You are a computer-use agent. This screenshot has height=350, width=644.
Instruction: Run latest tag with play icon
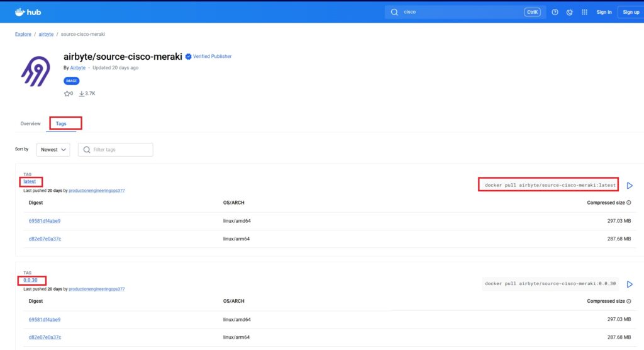click(x=630, y=186)
